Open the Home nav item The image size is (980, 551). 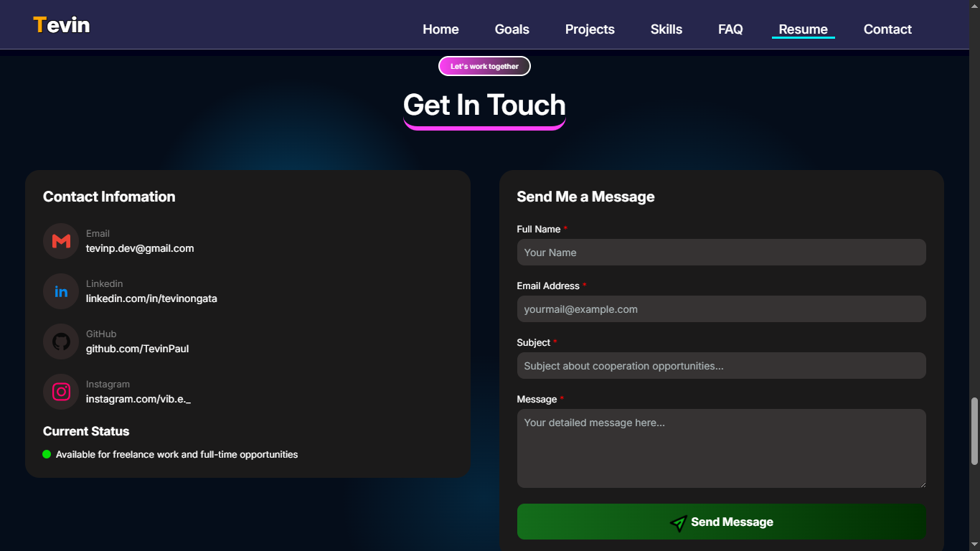[x=440, y=29]
